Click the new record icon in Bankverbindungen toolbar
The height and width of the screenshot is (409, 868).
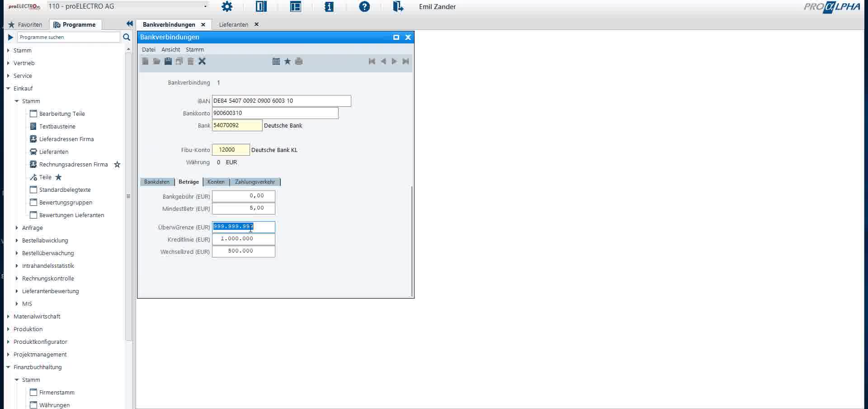[x=145, y=61]
